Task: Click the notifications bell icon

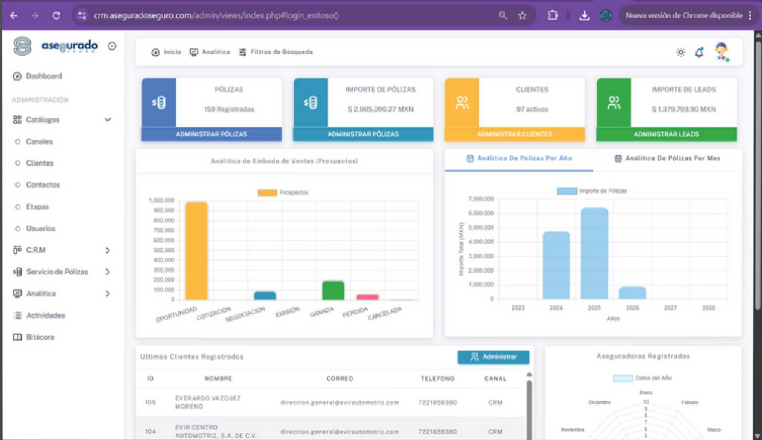Action: coord(699,52)
